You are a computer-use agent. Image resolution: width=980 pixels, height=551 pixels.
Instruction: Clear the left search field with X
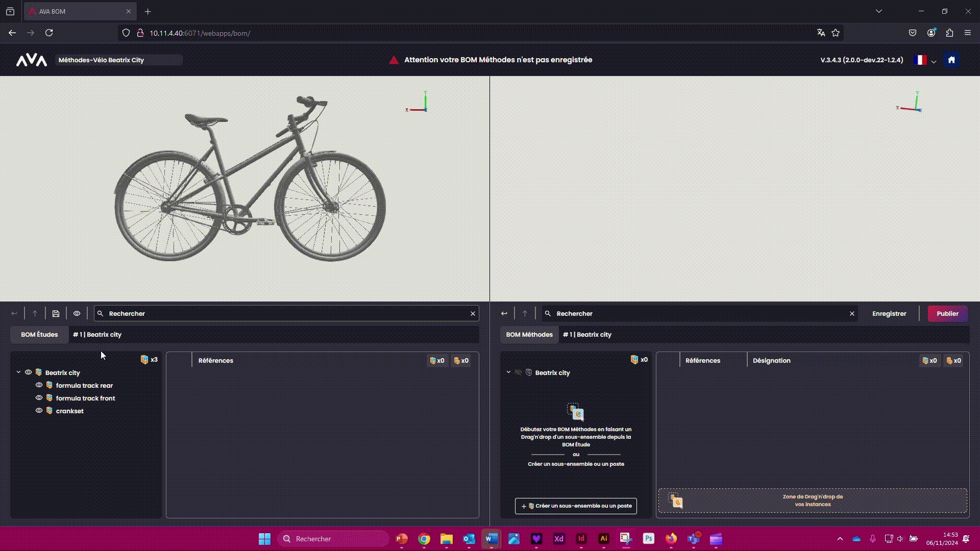[473, 314]
